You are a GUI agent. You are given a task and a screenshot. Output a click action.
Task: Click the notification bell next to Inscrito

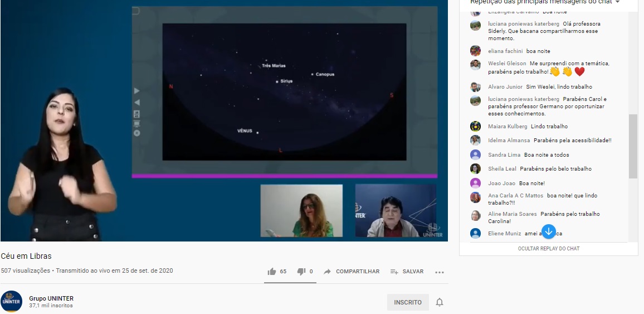(440, 302)
